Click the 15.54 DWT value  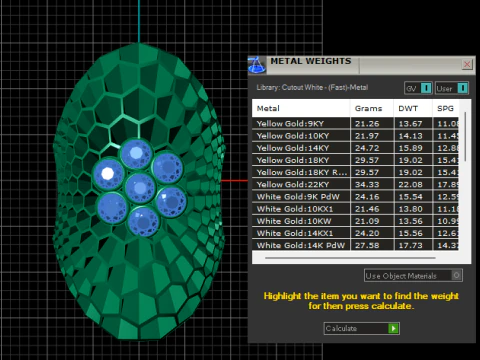(x=410, y=197)
